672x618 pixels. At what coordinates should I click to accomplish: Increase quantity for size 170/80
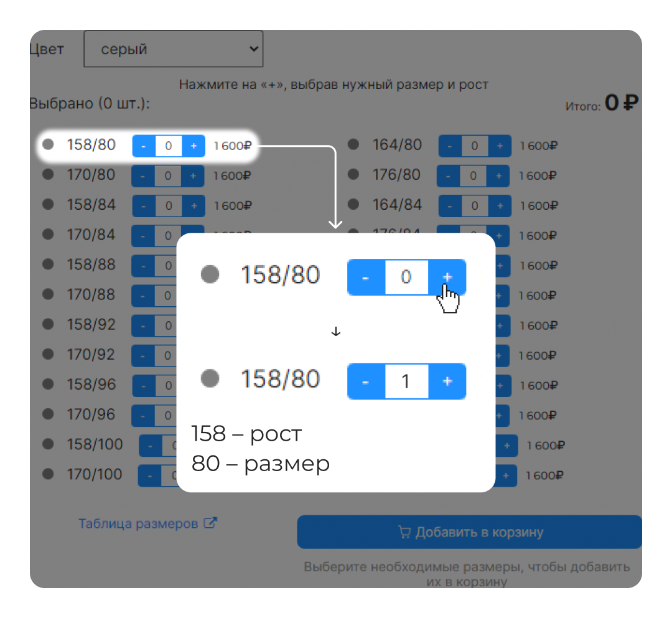[193, 176]
